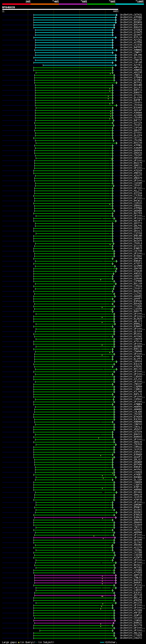146x644 pixels.
Task: Select the query name BP046839
Action: click(x=8, y=8)
